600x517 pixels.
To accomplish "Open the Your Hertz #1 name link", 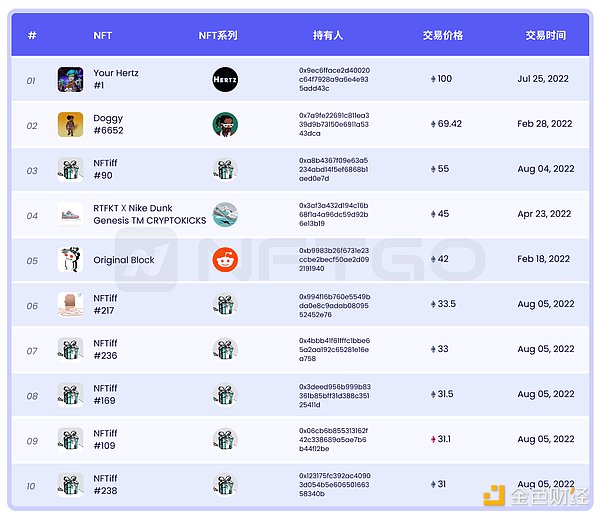I will pyautogui.click(x=116, y=79).
